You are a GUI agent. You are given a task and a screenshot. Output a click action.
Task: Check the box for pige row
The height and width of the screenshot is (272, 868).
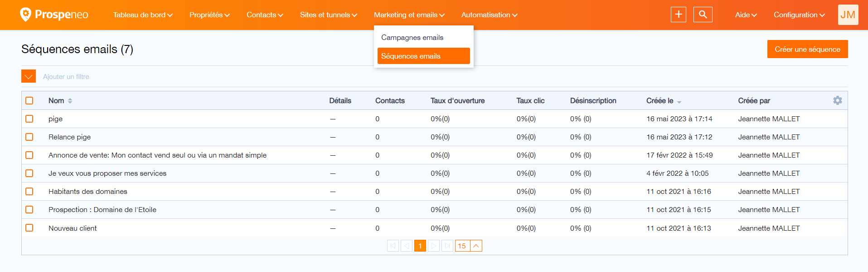29,119
